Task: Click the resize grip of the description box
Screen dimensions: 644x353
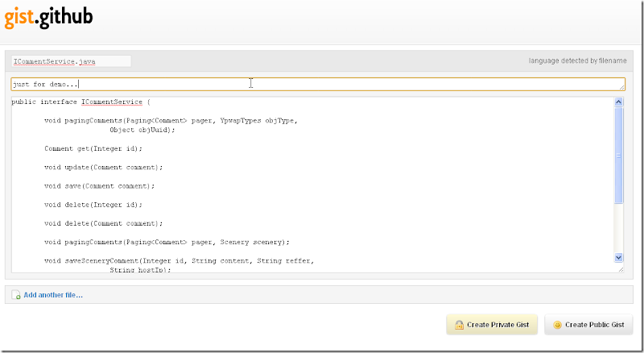Action: pos(621,86)
